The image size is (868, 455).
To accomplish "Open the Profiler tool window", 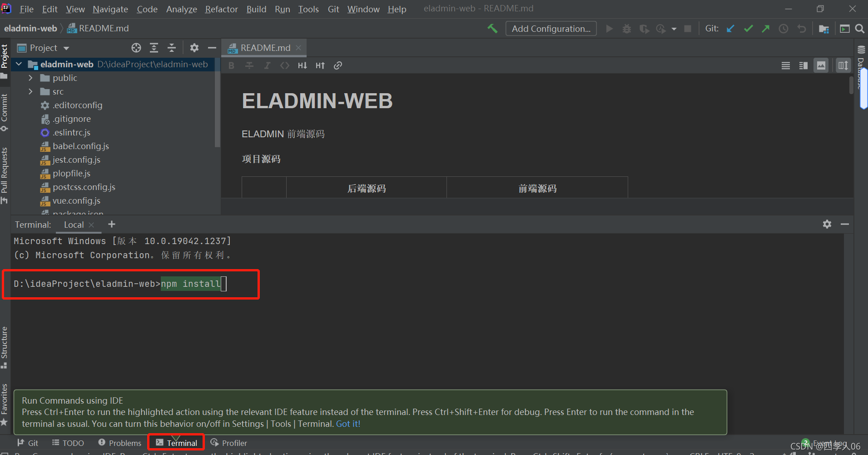I will click(229, 443).
